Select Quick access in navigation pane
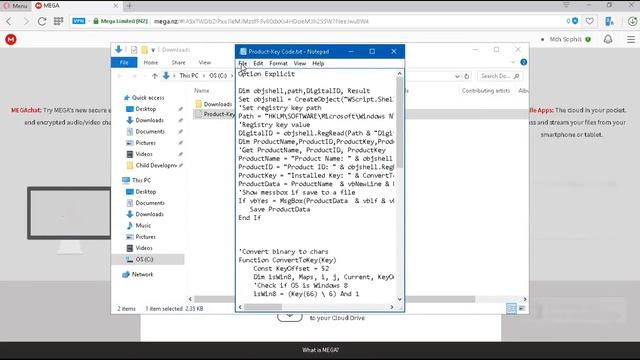This screenshot has width=640, height=360. tap(148, 98)
